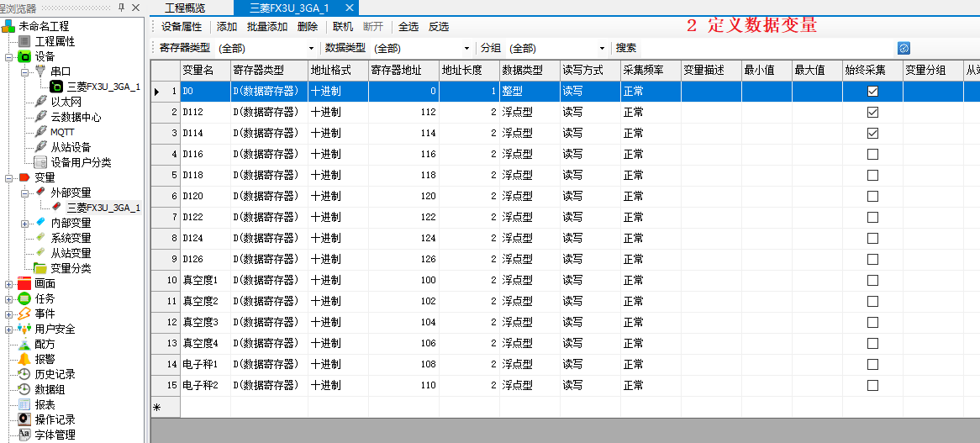Click the 配方 flask icon
The image size is (980, 443).
point(24,344)
